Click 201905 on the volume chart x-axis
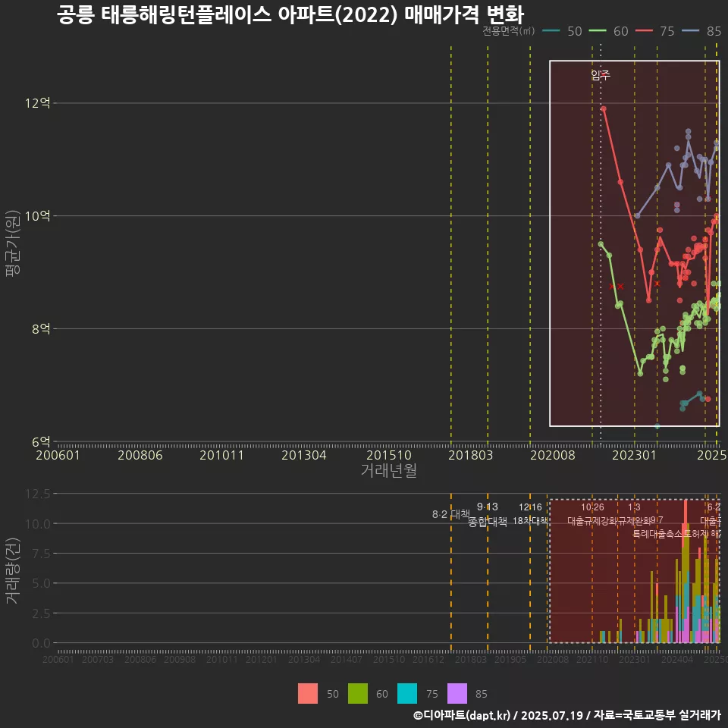This screenshot has height=728, width=728. pyautogui.click(x=510, y=659)
